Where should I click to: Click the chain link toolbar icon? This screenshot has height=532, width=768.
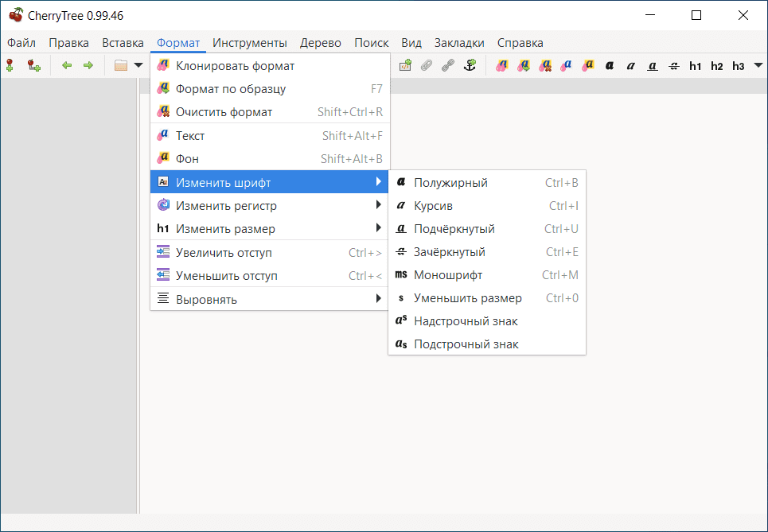(448, 65)
